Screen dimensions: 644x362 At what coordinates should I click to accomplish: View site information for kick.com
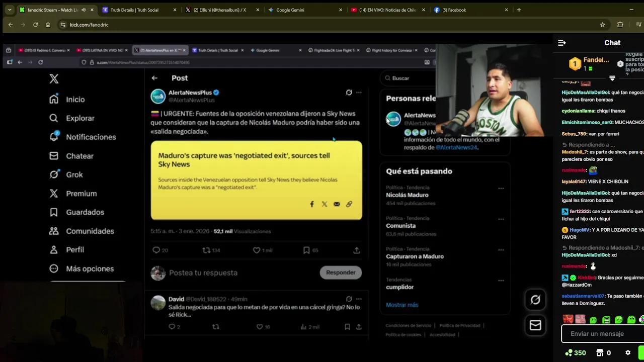tap(62, 25)
